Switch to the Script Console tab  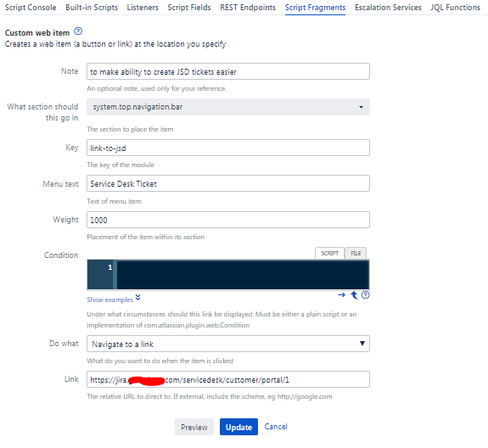point(31,8)
